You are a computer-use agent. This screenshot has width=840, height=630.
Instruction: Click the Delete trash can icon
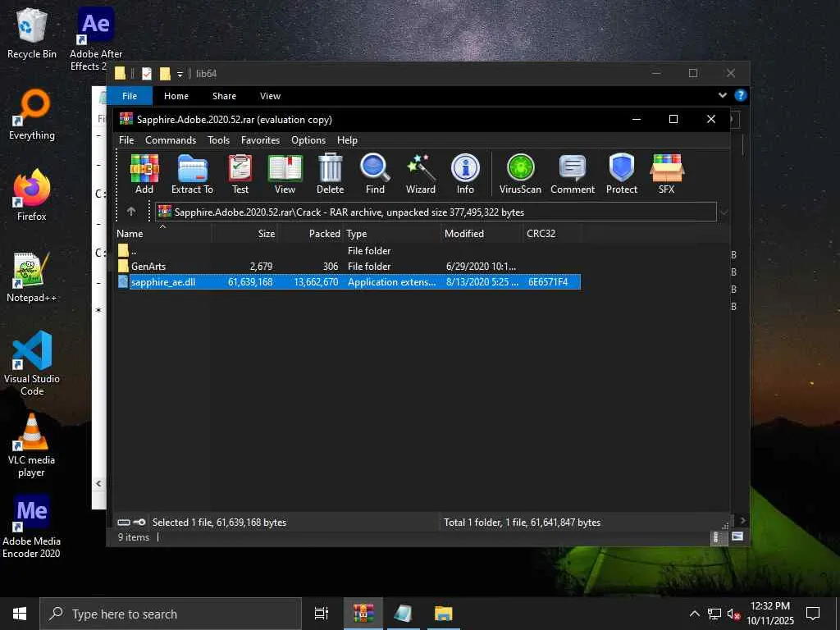coord(330,174)
